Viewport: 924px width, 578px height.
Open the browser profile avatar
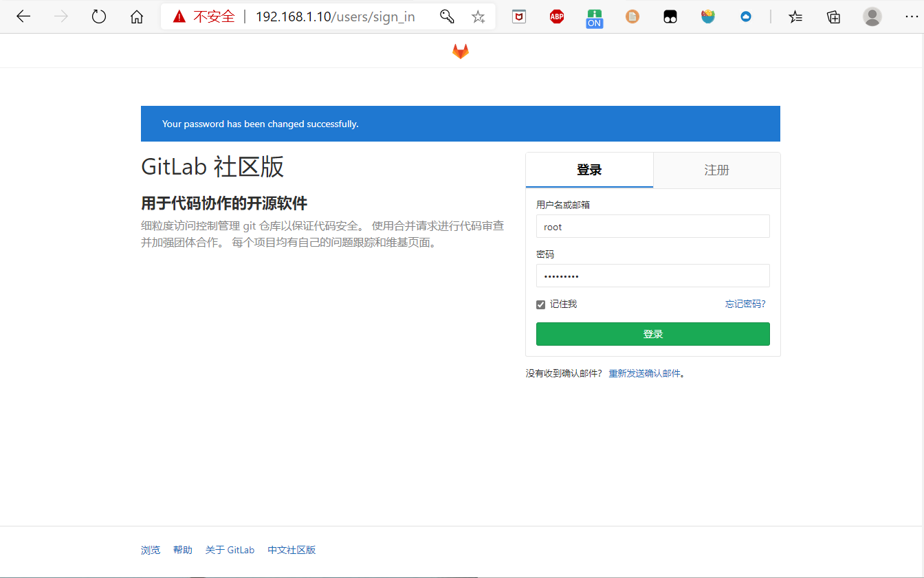point(872,16)
